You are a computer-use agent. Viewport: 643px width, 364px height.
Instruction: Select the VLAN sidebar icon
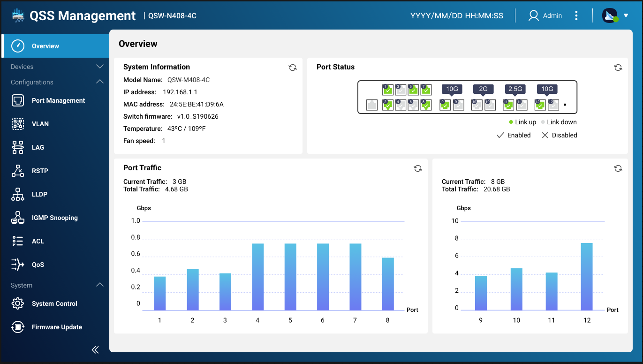(x=17, y=124)
